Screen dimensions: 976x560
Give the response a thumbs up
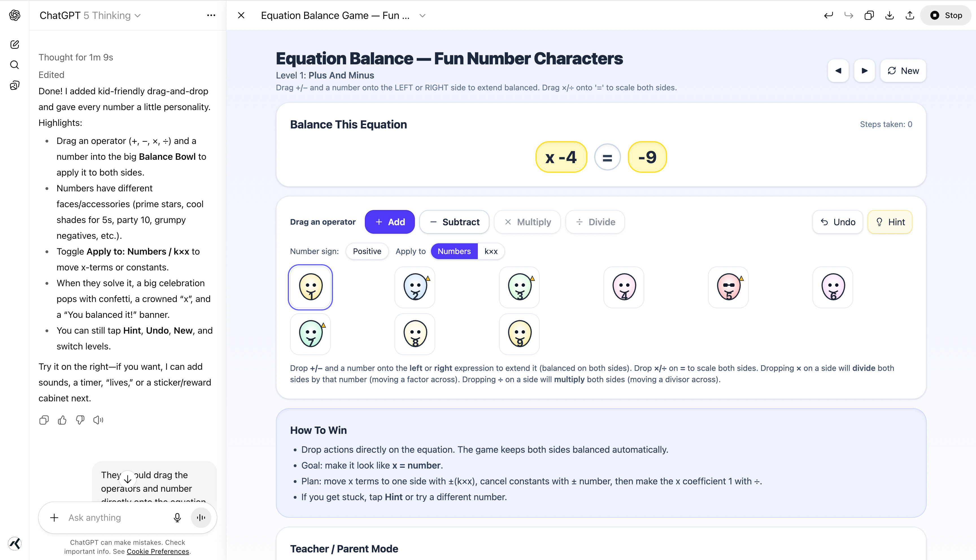(x=62, y=420)
